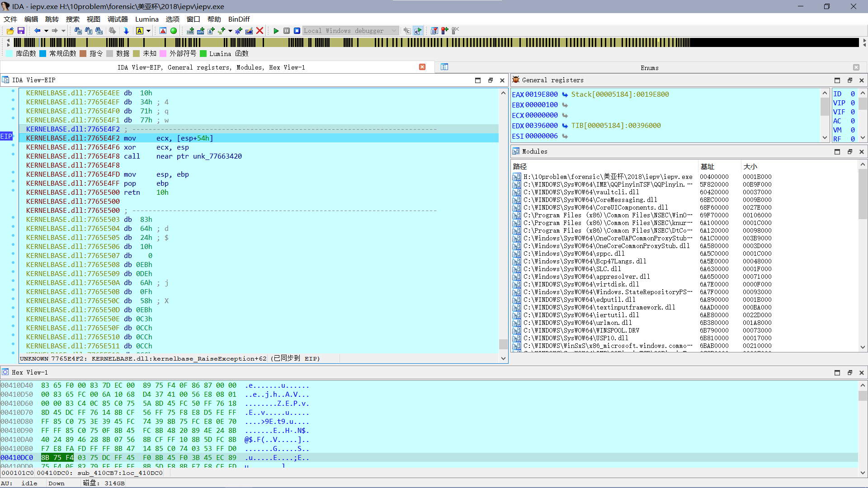Open back-navigation history dropdown arrow
This screenshot has height=488, width=868.
tap(46, 31)
